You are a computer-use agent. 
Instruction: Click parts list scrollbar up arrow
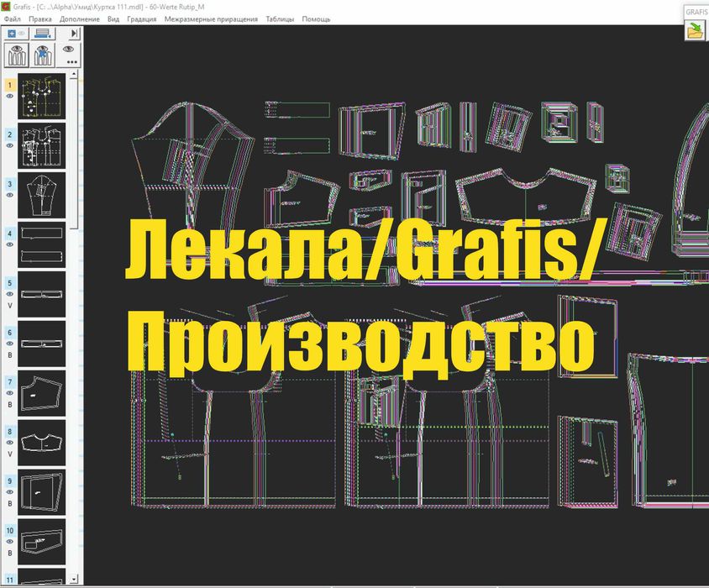click(x=74, y=74)
